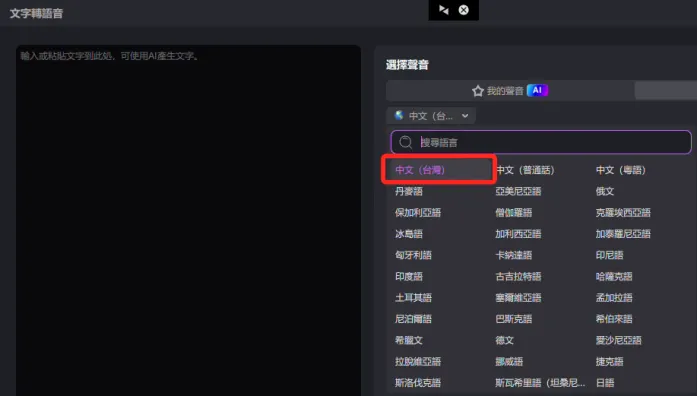Select 尼泊爾語 in the dropdown list
This screenshot has width=697, height=396.
coord(413,319)
